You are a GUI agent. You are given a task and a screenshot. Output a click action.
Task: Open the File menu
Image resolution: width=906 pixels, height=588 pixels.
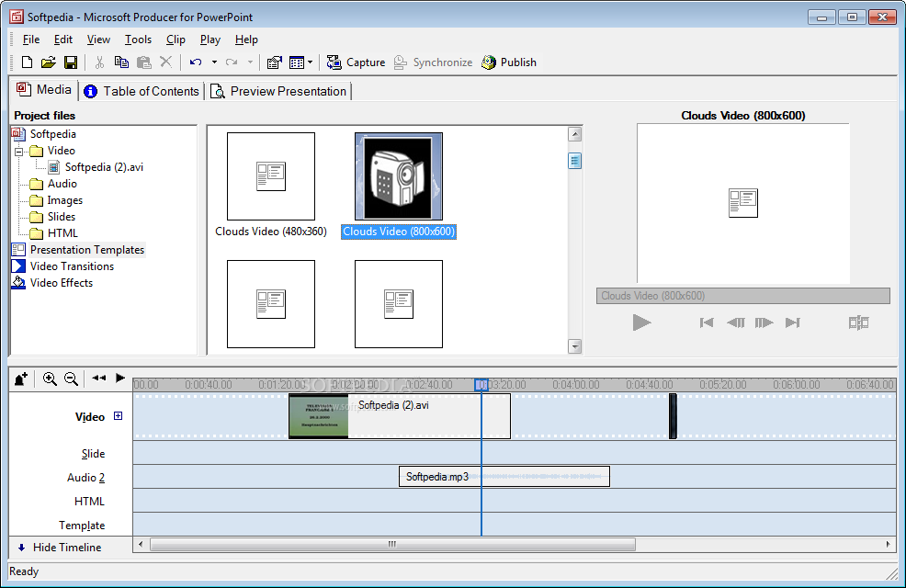31,40
